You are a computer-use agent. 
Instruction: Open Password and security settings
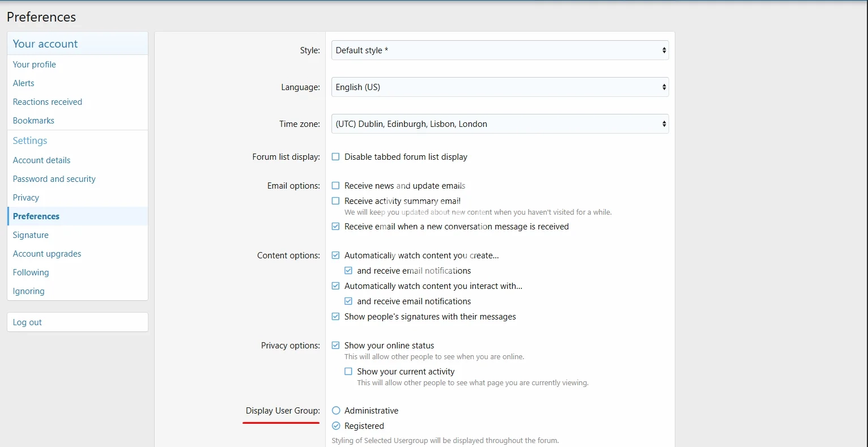54,179
